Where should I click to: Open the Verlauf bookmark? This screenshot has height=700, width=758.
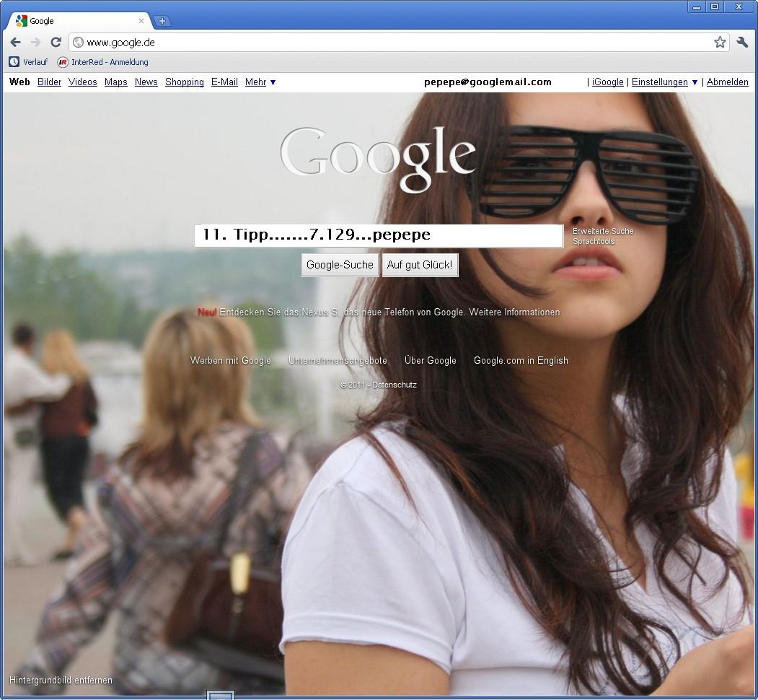[29, 62]
